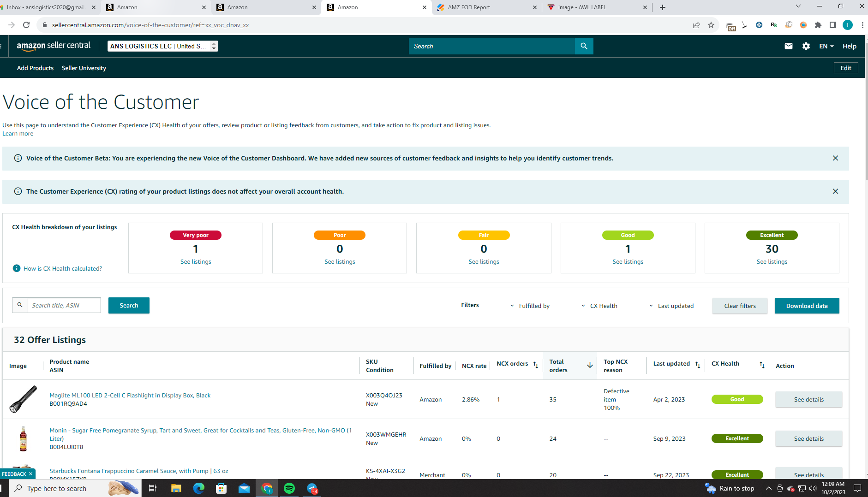Open a new browser tab

pyautogui.click(x=663, y=7)
